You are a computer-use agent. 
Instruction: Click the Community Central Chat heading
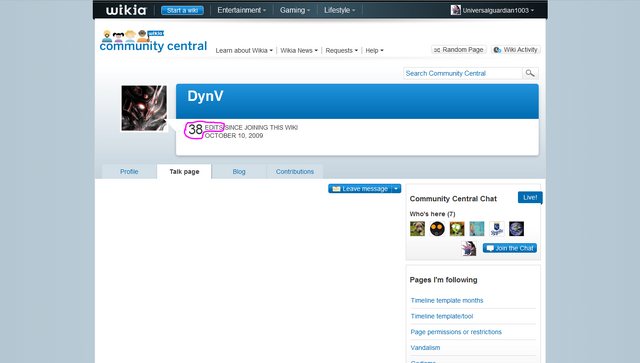[x=453, y=199]
